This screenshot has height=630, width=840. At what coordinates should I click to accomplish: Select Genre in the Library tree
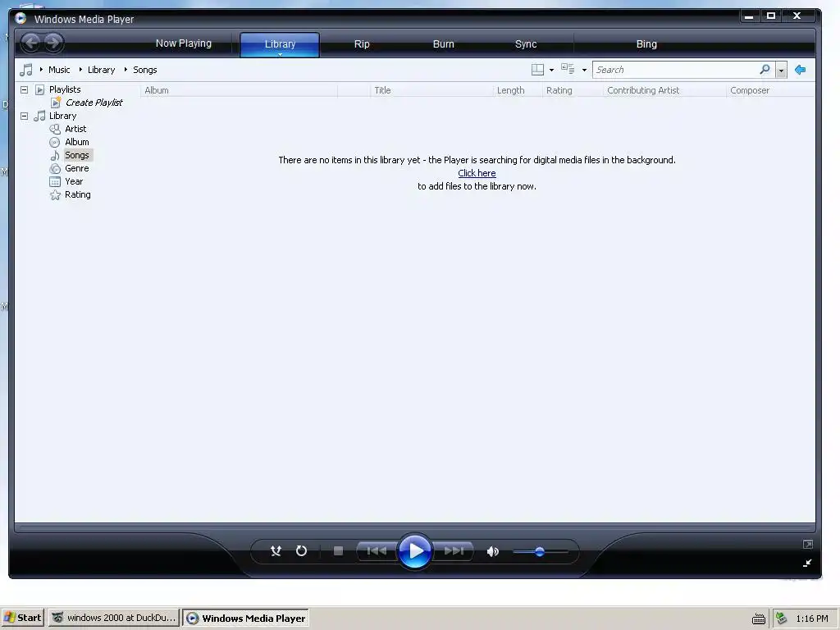[76, 168]
